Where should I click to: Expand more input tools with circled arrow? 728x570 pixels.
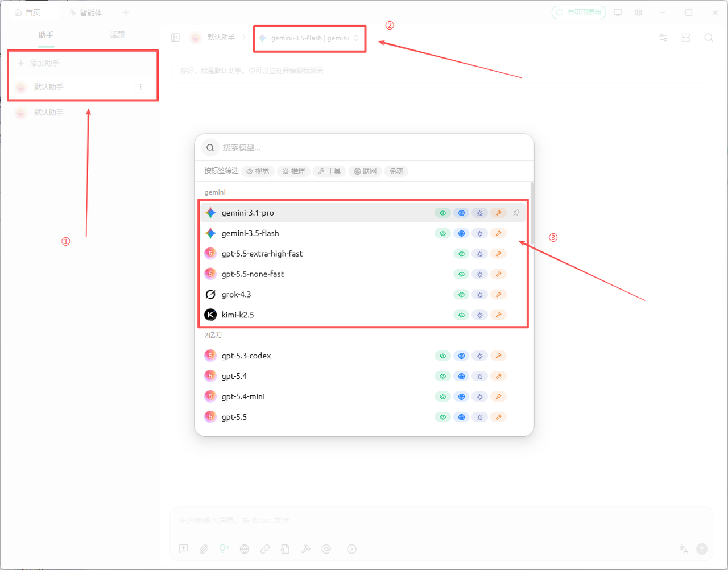pyautogui.click(x=352, y=549)
